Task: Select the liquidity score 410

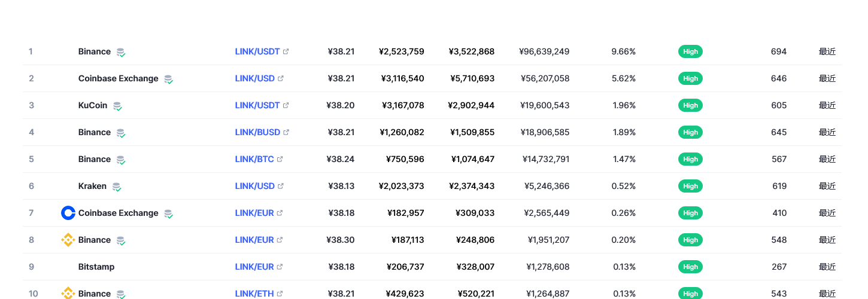Action: tap(779, 213)
